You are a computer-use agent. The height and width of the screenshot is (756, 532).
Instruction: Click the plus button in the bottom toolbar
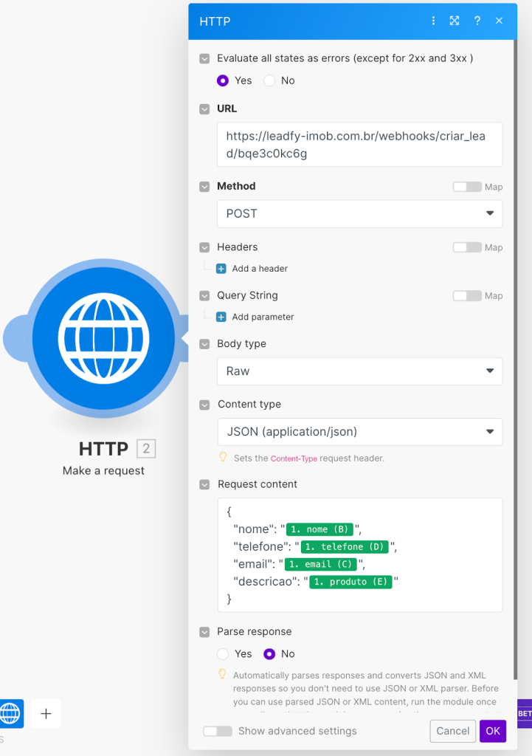(x=46, y=714)
